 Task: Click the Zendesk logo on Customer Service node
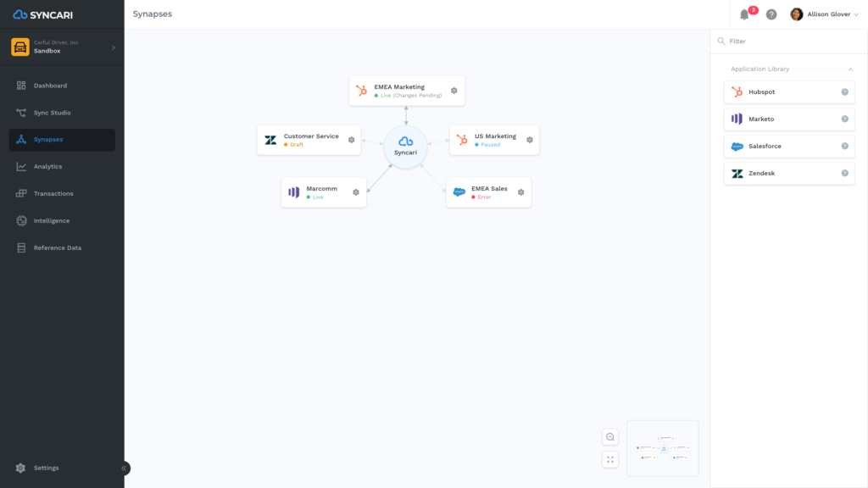(270, 140)
